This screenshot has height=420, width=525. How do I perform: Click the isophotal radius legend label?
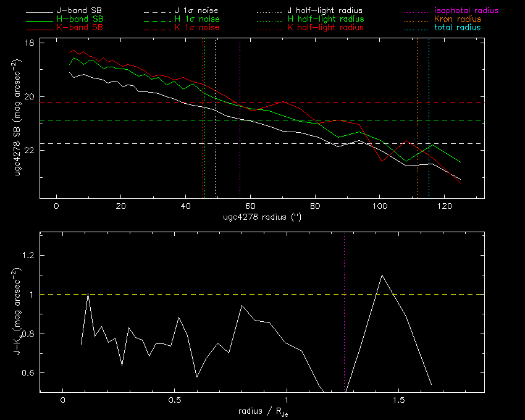coord(466,10)
